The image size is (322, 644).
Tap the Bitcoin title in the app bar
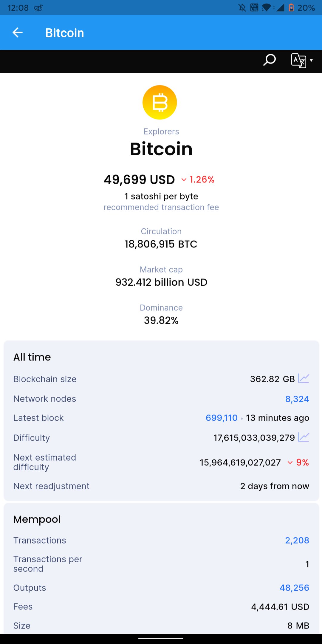point(64,33)
